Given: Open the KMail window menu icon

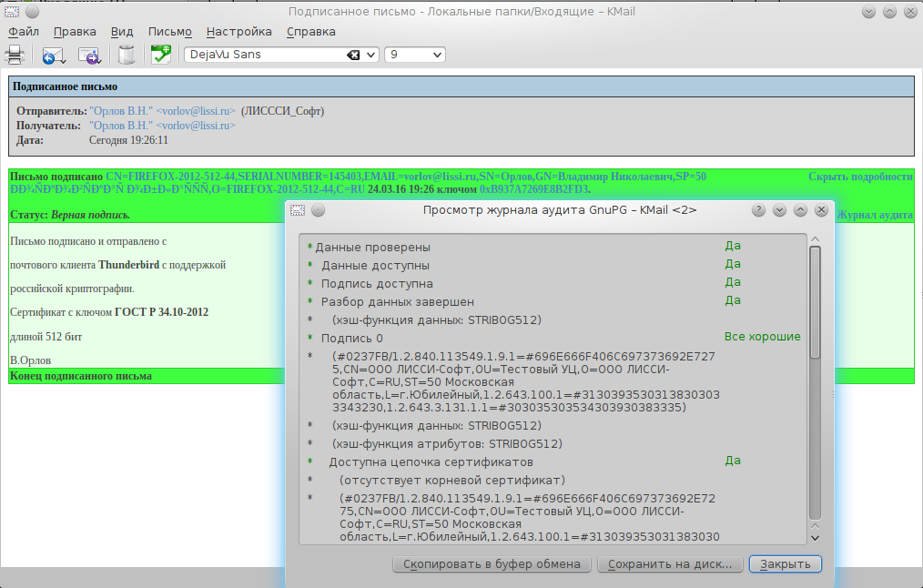Looking at the screenshot, I should (12, 11).
